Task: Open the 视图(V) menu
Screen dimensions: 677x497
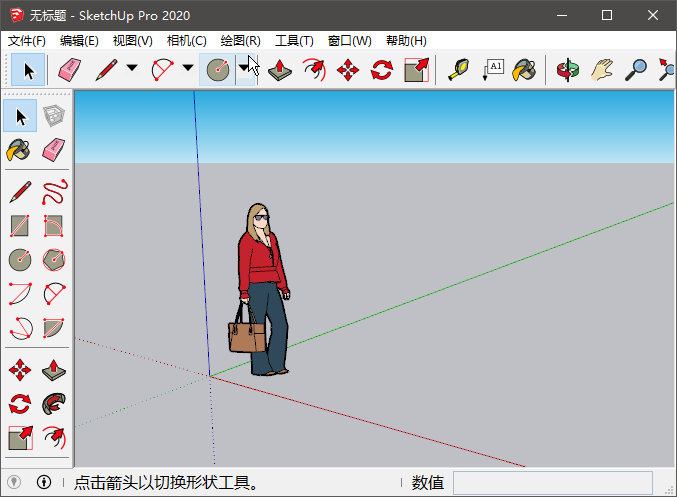Action: (133, 41)
